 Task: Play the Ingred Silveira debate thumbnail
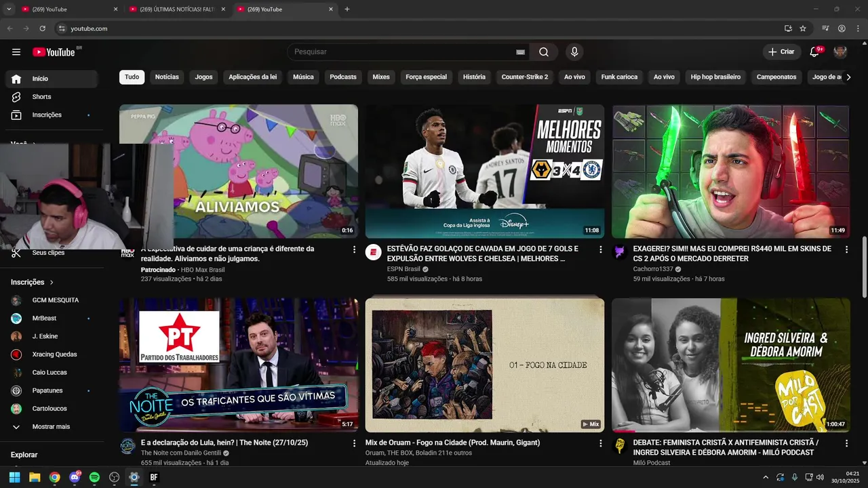click(731, 365)
